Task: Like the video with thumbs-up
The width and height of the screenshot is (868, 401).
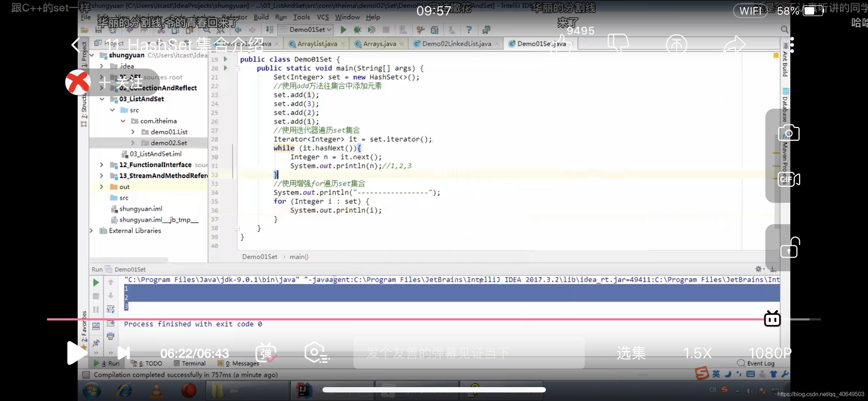Action: pos(561,44)
